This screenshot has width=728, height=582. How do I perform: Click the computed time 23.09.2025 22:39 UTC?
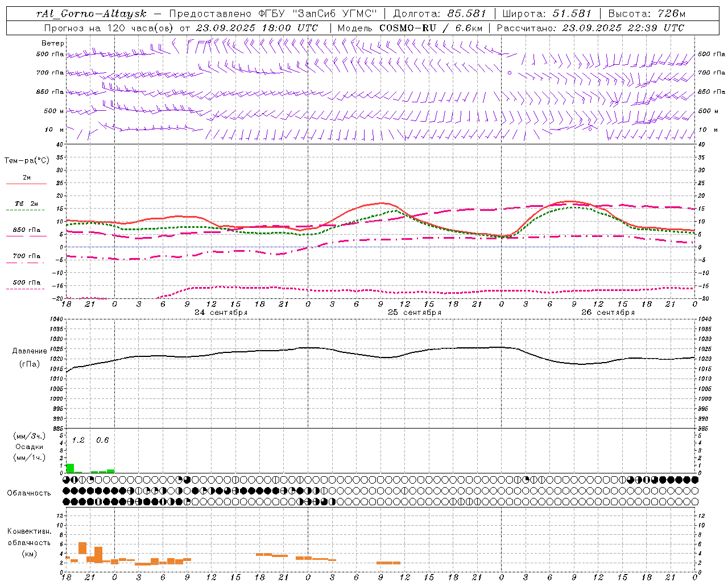pos(623,28)
